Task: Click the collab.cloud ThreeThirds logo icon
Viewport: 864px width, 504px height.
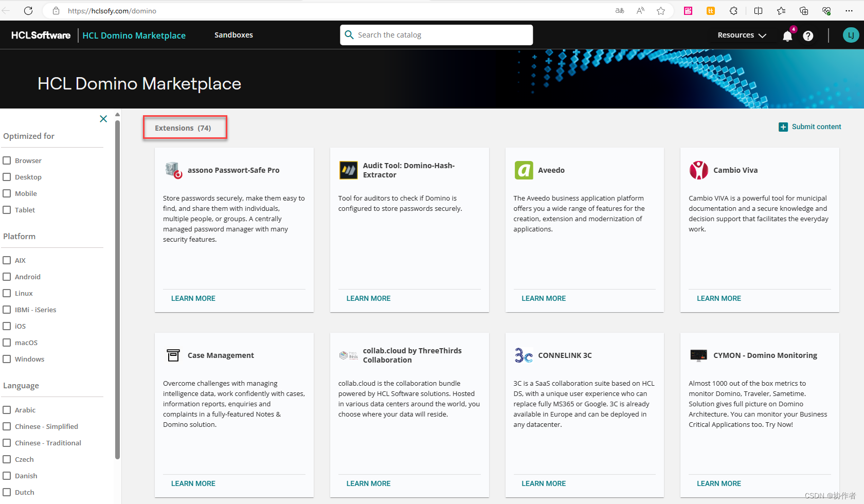Action: pyautogui.click(x=349, y=355)
